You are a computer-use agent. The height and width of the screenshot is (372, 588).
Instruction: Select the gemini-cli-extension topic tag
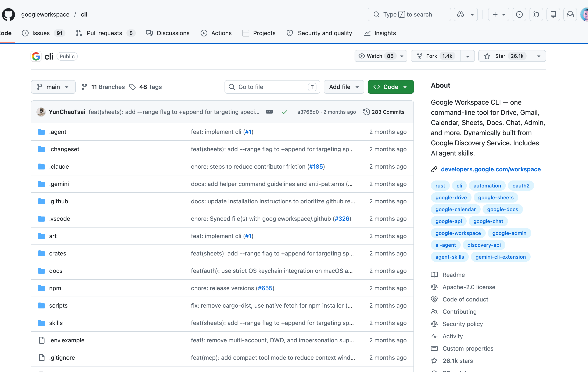pyautogui.click(x=501, y=257)
